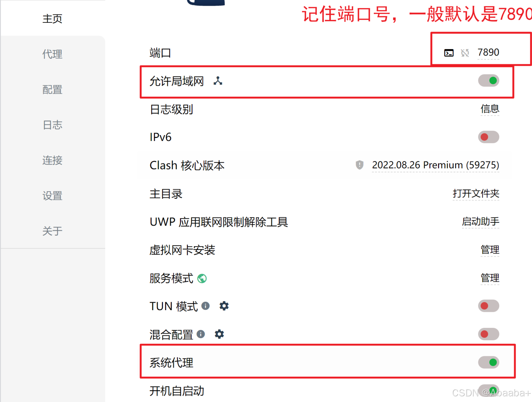The width and height of the screenshot is (532, 402).
Task: Click the network icon next to 允许局域网
Action: pyautogui.click(x=218, y=81)
